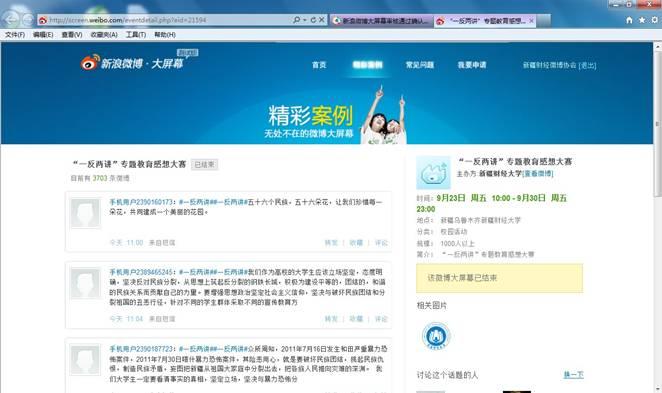662x393 pixels.
Task: Open Favorites star icon
Action: 642,20
